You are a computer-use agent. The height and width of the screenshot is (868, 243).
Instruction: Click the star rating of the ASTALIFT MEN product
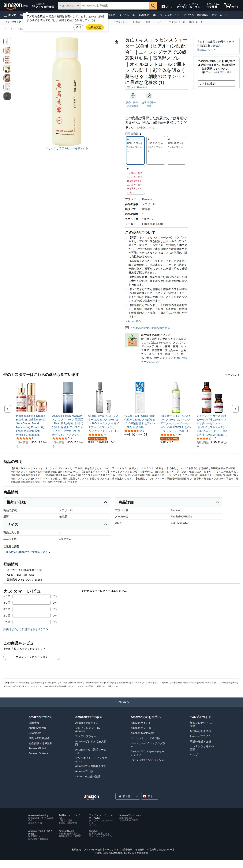[60, 438]
